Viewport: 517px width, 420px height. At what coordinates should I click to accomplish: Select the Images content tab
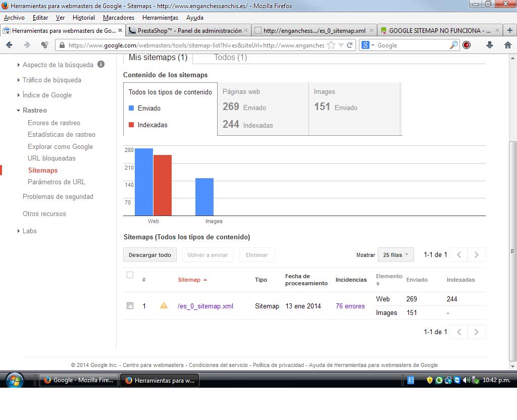point(354,109)
